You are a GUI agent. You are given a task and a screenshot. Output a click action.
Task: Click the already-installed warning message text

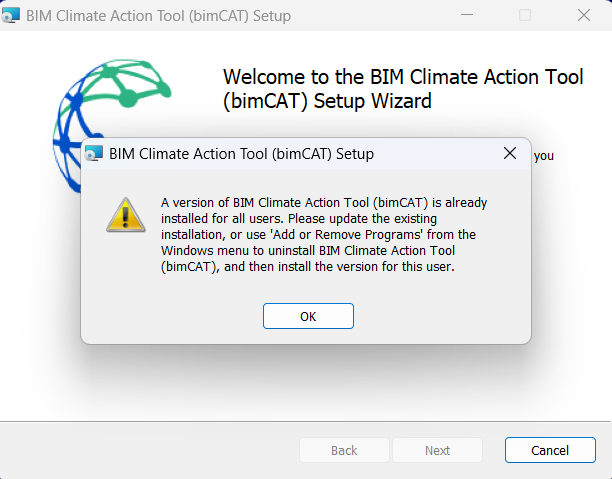click(323, 235)
